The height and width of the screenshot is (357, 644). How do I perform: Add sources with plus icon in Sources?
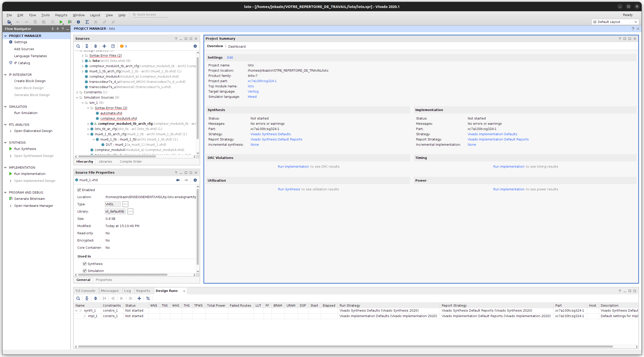pos(104,46)
